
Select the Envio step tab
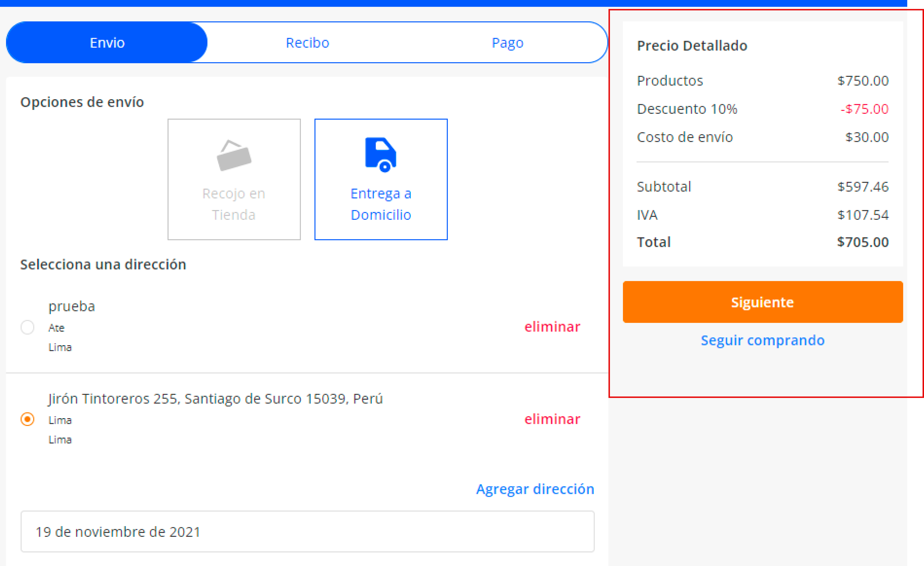tap(107, 42)
